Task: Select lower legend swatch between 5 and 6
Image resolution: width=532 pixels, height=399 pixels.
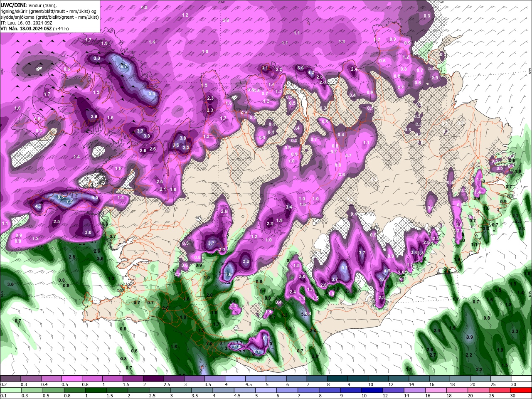Action: pyautogui.click(x=266, y=390)
